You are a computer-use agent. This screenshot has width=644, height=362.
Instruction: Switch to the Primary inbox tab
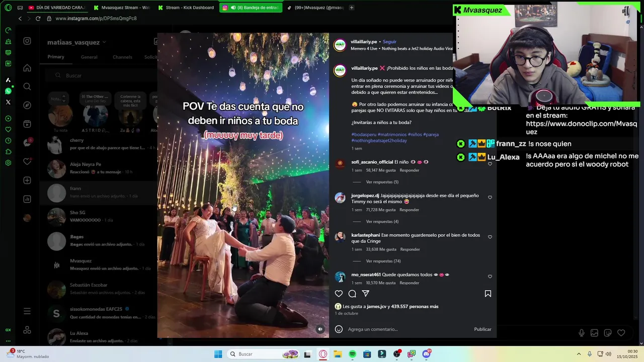56,57
